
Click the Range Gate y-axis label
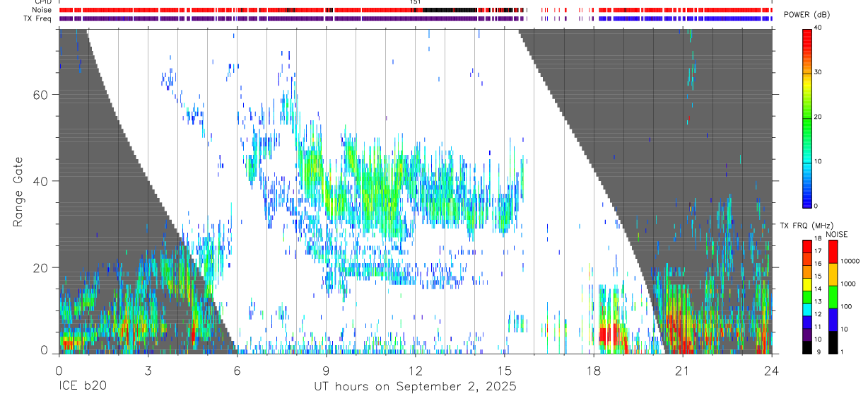(x=17, y=193)
